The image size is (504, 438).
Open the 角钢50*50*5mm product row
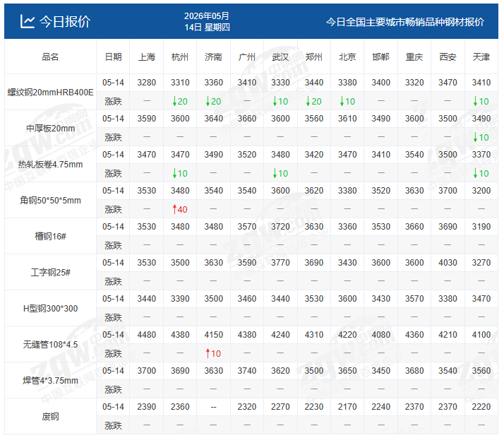click(x=50, y=201)
